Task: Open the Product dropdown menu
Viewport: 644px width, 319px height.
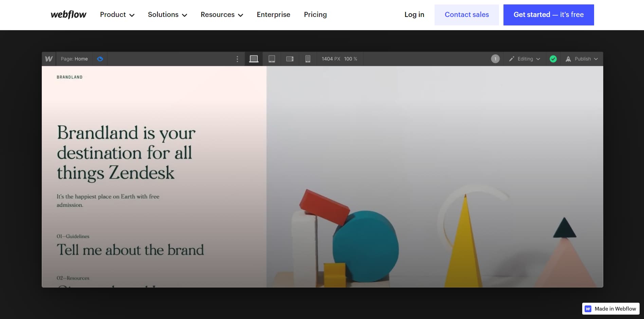Action: coord(117,15)
